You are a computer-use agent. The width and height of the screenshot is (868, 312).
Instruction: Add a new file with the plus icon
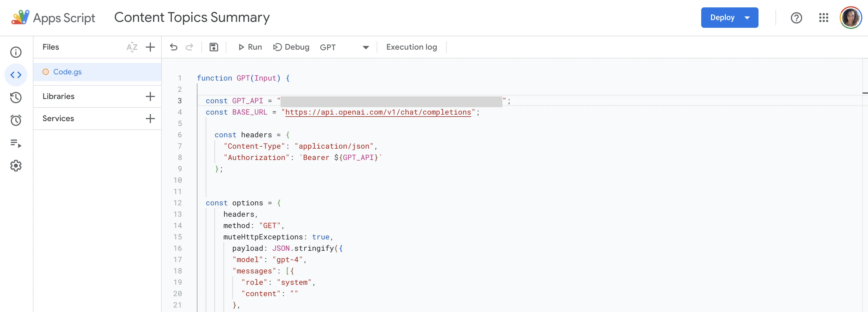pyautogui.click(x=150, y=47)
